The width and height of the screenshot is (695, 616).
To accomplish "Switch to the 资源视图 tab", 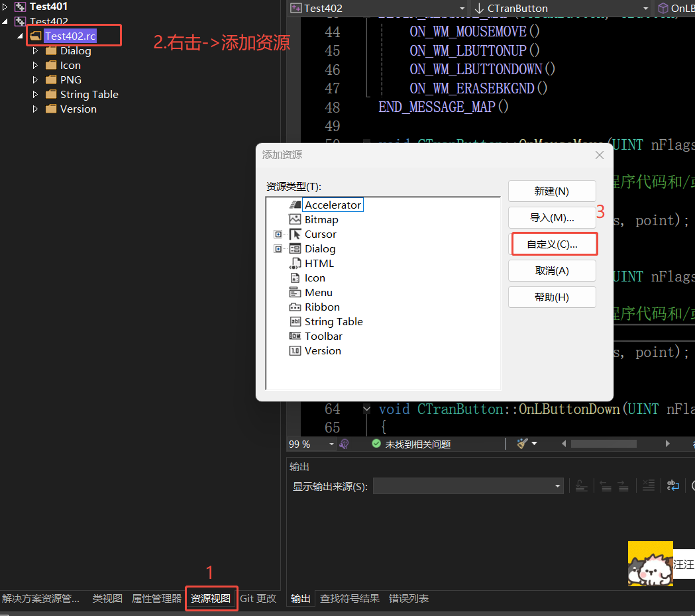I will [x=211, y=598].
